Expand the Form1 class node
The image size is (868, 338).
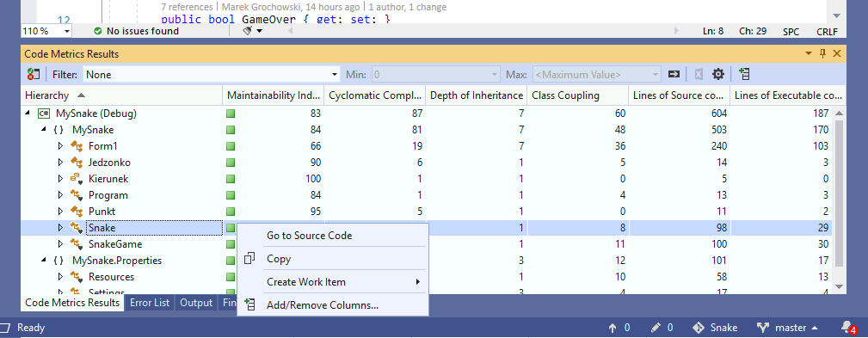coord(61,146)
